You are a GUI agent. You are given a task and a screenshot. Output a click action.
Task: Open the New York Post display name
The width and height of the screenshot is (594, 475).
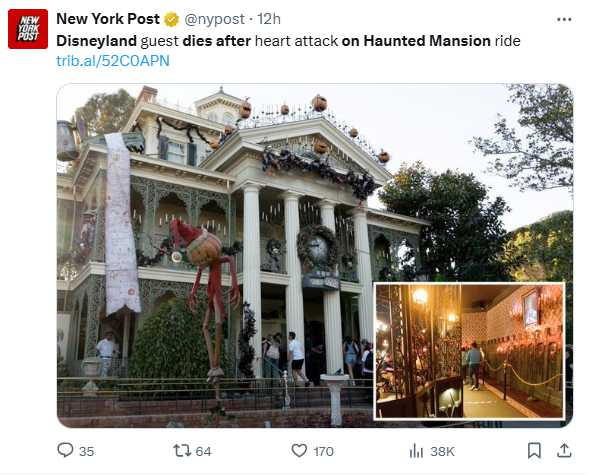click(108, 19)
